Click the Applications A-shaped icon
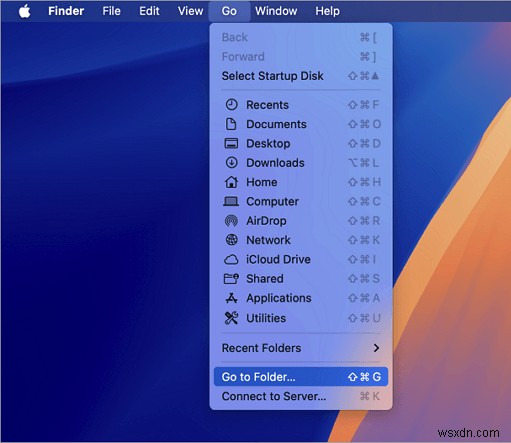The width and height of the screenshot is (511, 443). 231,298
